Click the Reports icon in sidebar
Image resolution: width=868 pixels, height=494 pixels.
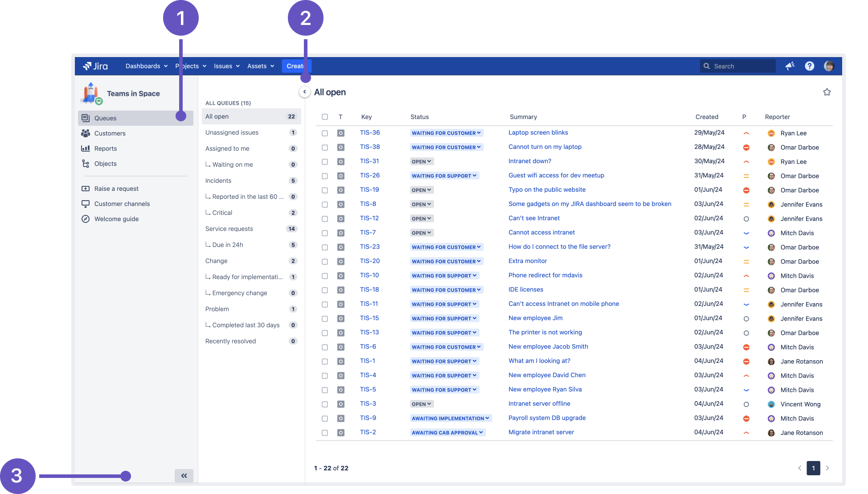pyautogui.click(x=85, y=148)
